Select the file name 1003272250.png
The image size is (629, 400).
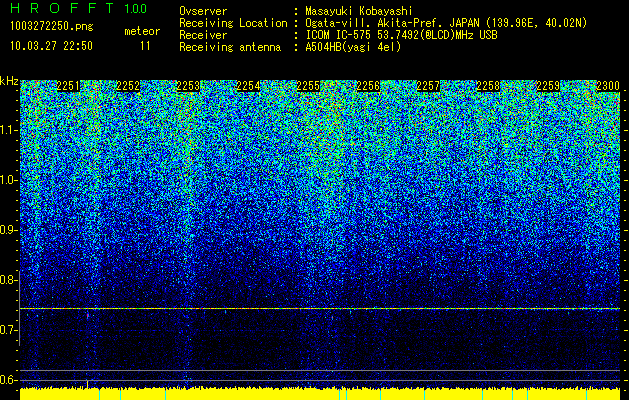tap(52, 26)
